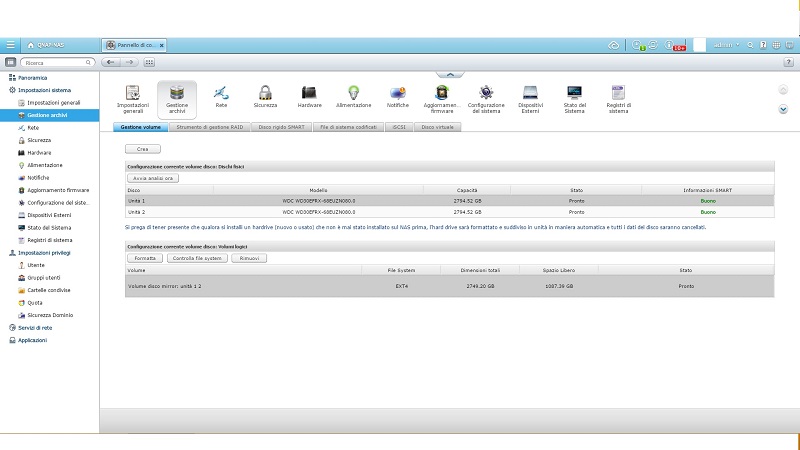This screenshot has height=450, width=800.
Task: Open the Rete icon in toolbar
Action: [221, 95]
